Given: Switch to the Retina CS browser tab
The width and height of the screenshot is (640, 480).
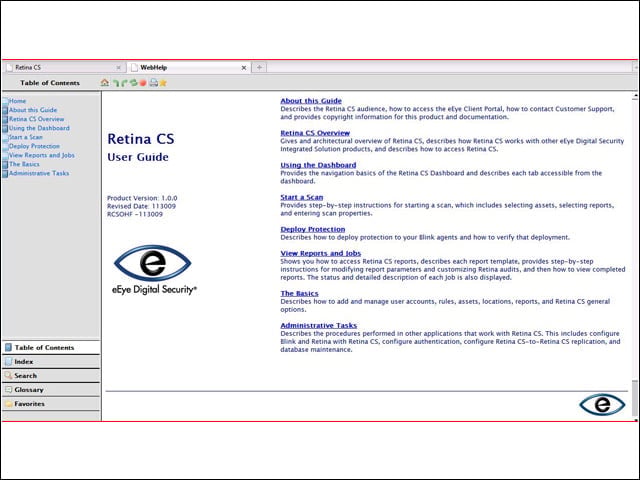Looking at the screenshot, I should click(64, 67).
